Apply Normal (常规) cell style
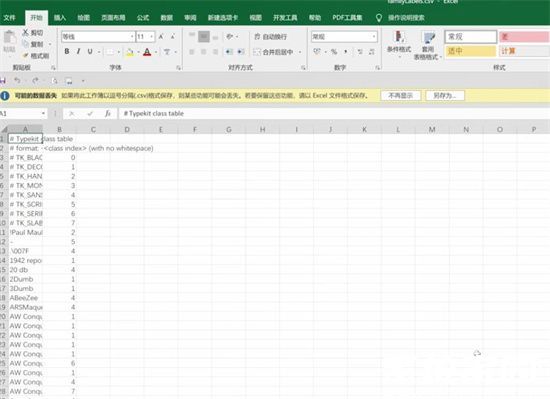The image size is (550, 399). click(x=471, y=36)
